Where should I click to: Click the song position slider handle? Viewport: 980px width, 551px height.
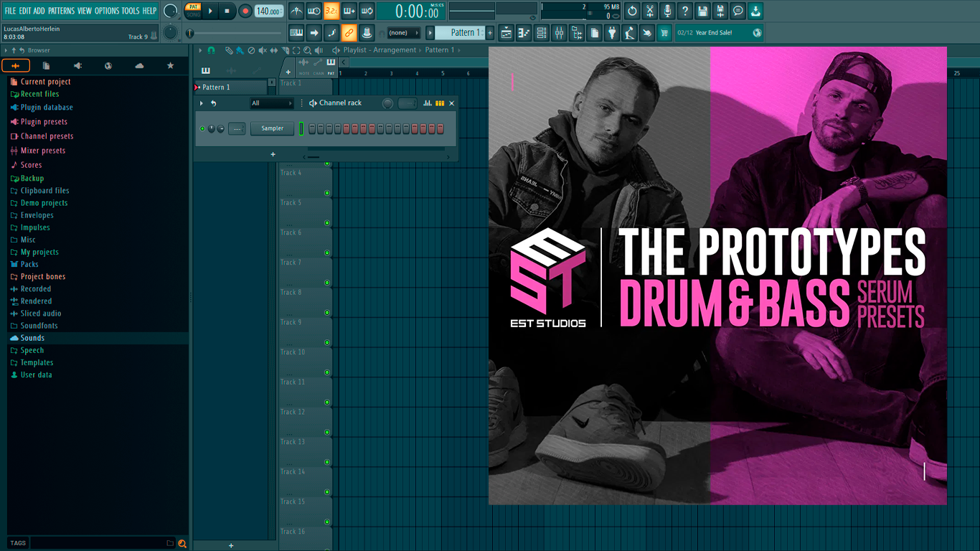[x=190, y=33]
